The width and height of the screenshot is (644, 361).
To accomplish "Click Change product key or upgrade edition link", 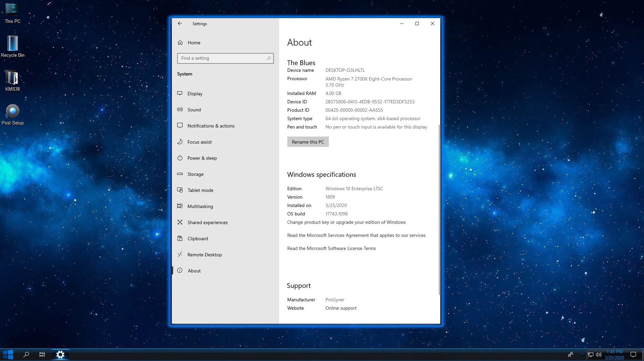I will pyautogui.click(x=346, y=222).
